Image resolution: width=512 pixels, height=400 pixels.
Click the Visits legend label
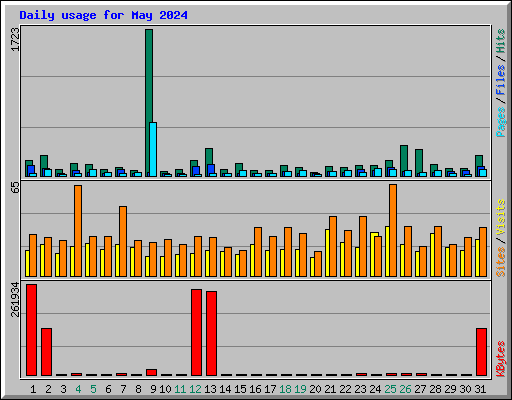coord(500,217)
